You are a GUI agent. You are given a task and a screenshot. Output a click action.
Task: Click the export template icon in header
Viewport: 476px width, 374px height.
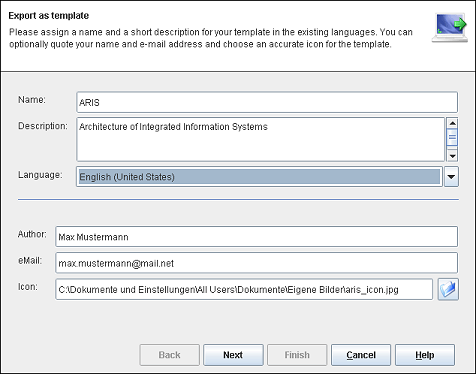(450, 28)
